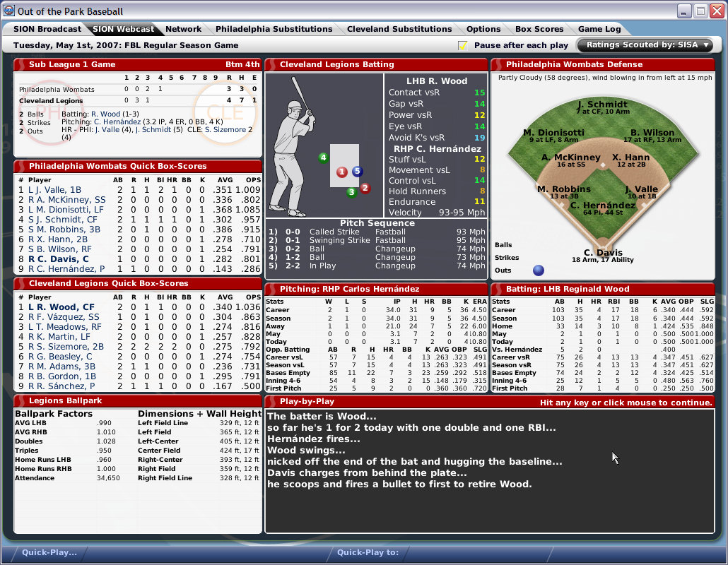
Task: Click J. Schmidt at center field position
Action: click(602, 105)
